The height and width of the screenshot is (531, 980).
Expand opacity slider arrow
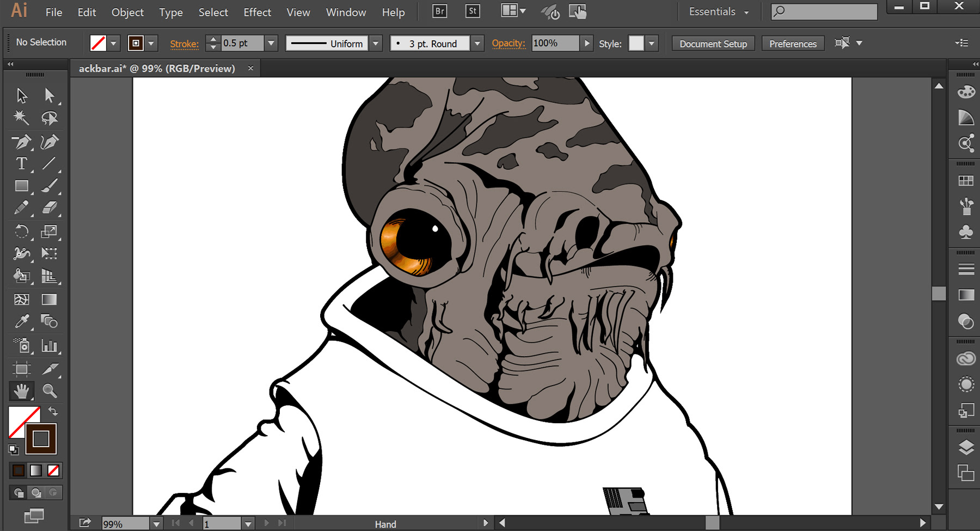tap(586, 43)
